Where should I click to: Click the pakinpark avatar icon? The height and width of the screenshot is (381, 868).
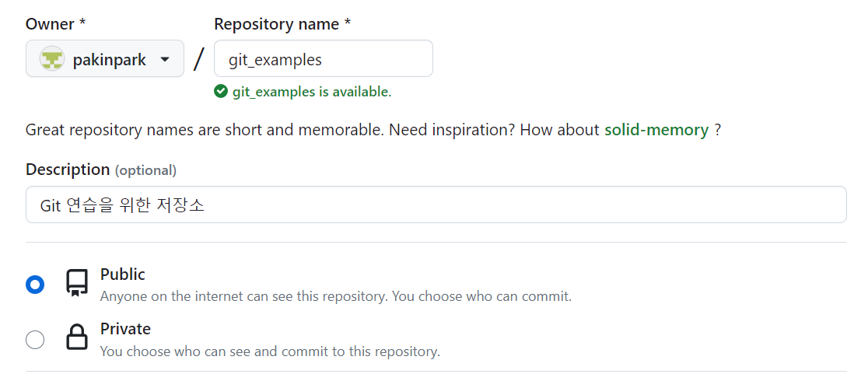click(x=52, y=59)
